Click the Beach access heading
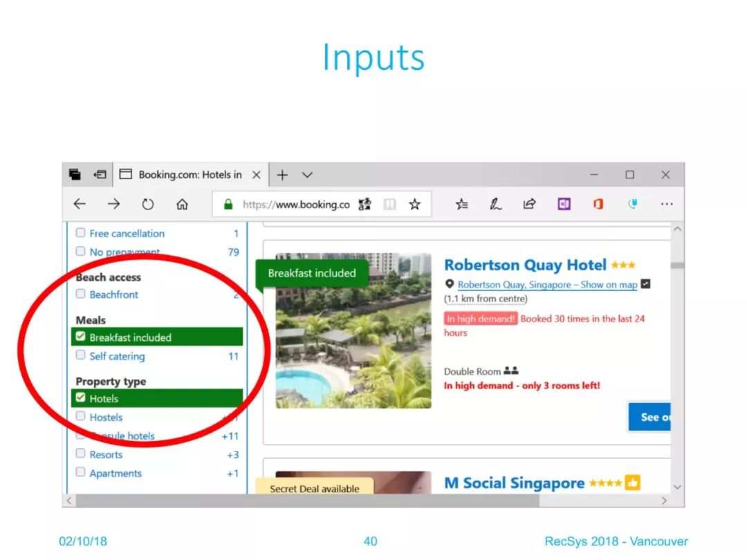 pyautogui.click(x=108, y=277)
